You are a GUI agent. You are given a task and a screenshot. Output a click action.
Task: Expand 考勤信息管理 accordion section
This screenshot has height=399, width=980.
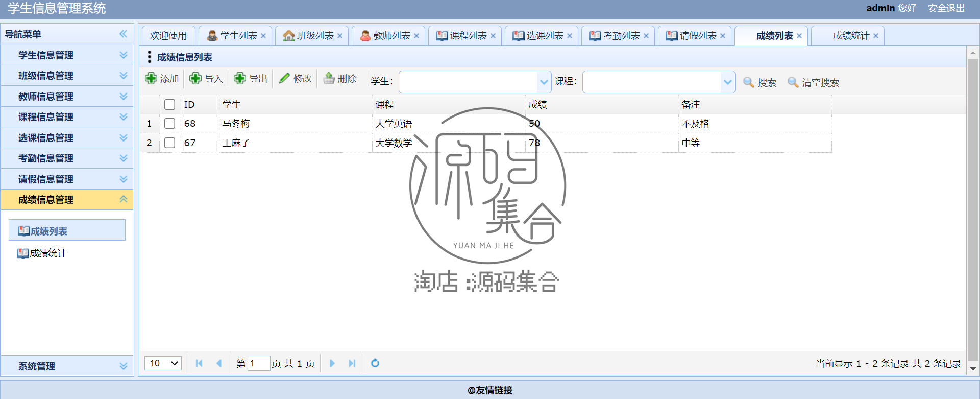coord(67,158)
